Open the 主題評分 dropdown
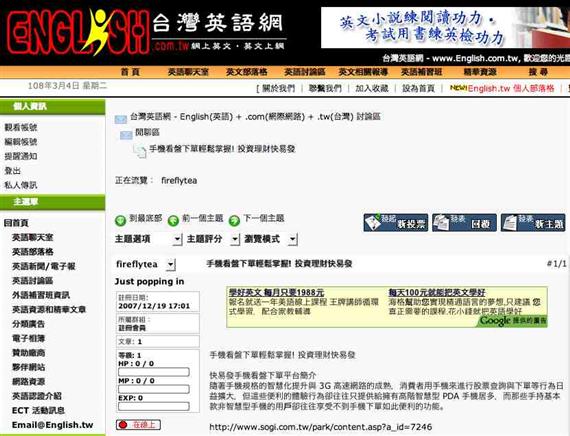 point(213,239)
